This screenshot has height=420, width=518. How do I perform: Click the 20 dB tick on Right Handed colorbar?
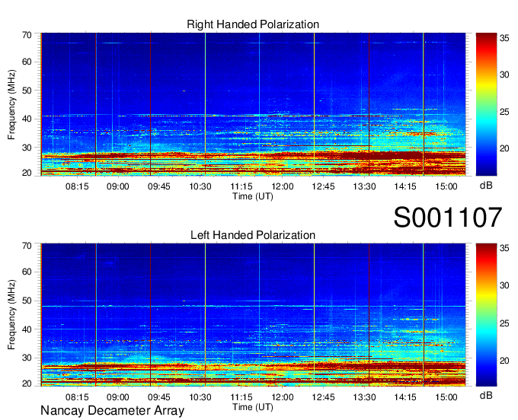[x=504, y=149]
